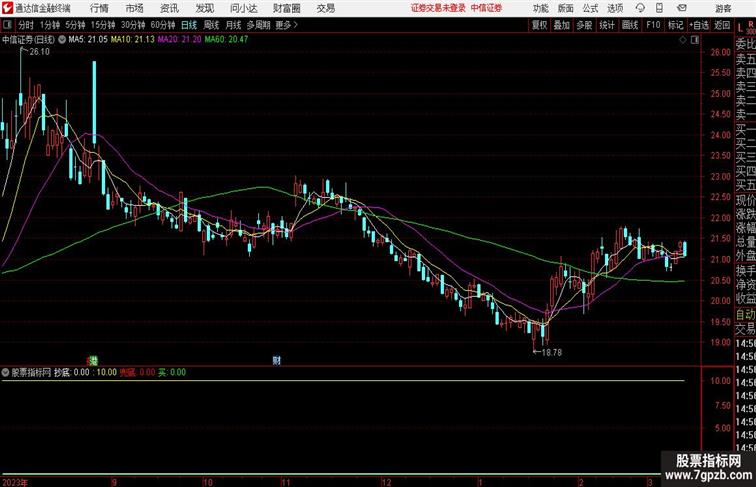The width and height of the screenshot is (756, 487).
Task: Click the 2023年 date axis label
Action: click(x=15, y=482)
